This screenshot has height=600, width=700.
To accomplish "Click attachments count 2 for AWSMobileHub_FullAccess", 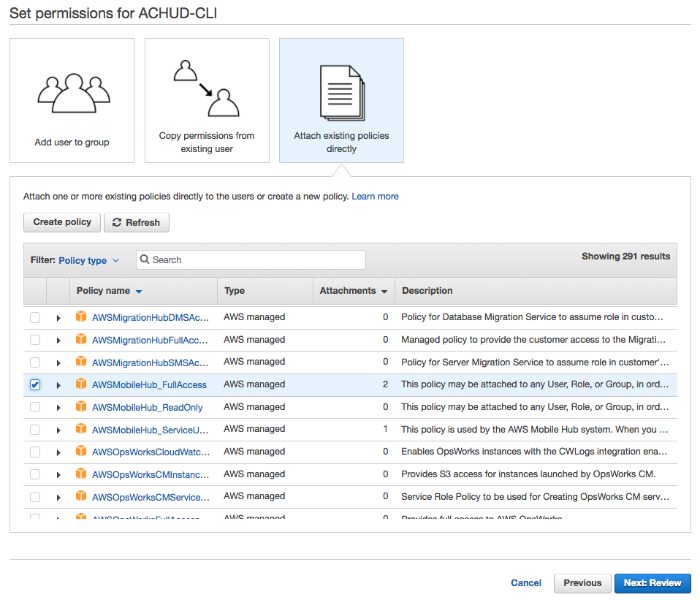I will (x=385, y=384).
